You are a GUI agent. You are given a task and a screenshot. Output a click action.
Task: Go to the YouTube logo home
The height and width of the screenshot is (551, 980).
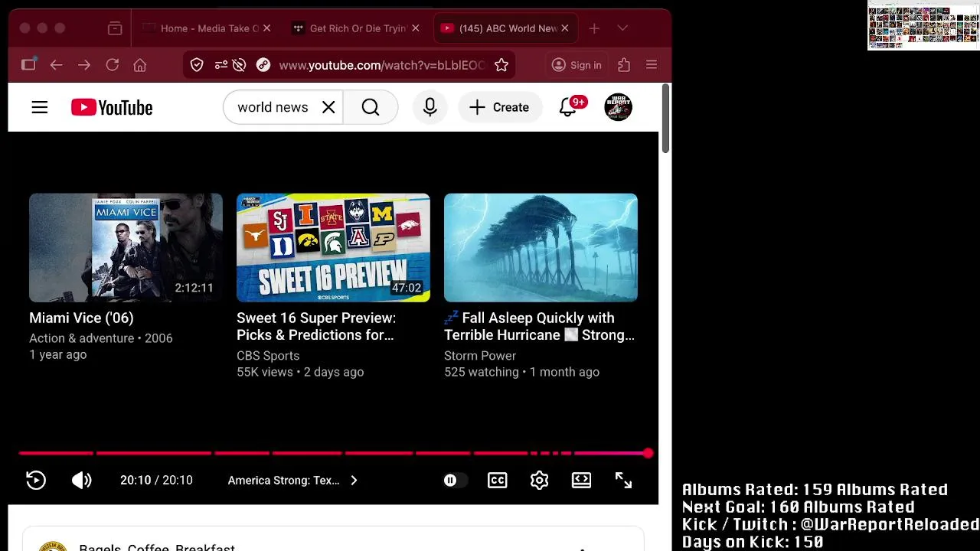coord(112,107)
